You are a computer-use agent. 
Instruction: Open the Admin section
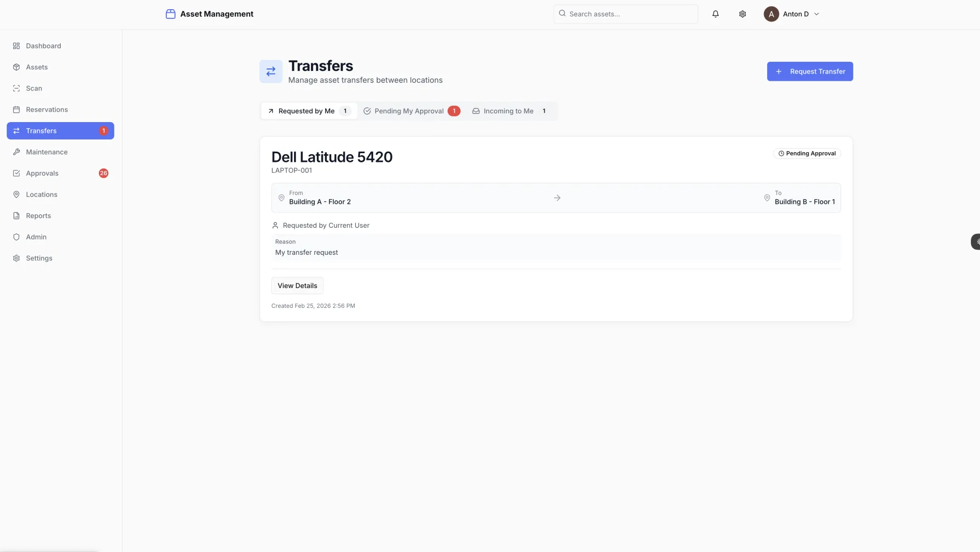point(36,237)
